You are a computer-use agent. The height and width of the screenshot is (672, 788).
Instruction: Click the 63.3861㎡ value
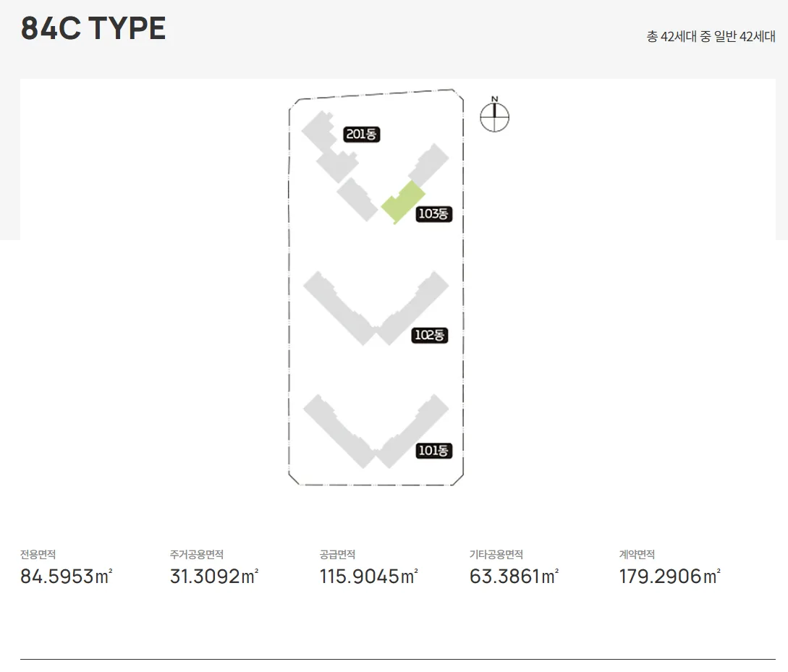pos(514,577)
